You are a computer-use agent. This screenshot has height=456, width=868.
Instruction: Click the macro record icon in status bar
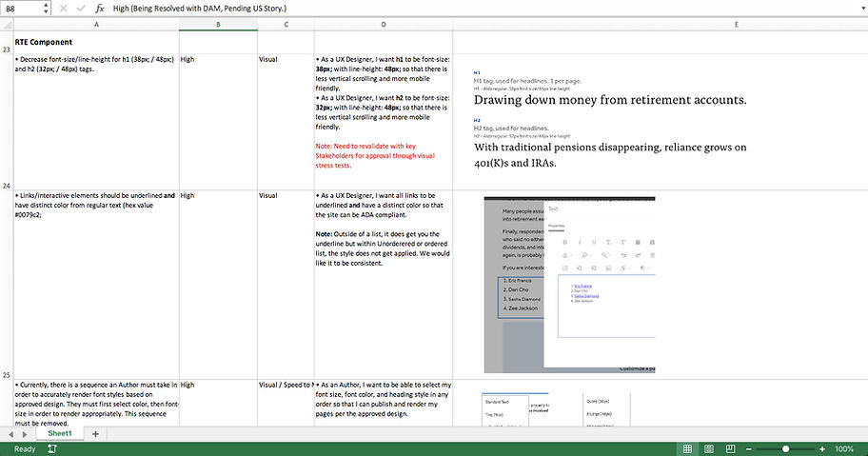[52, 448]
